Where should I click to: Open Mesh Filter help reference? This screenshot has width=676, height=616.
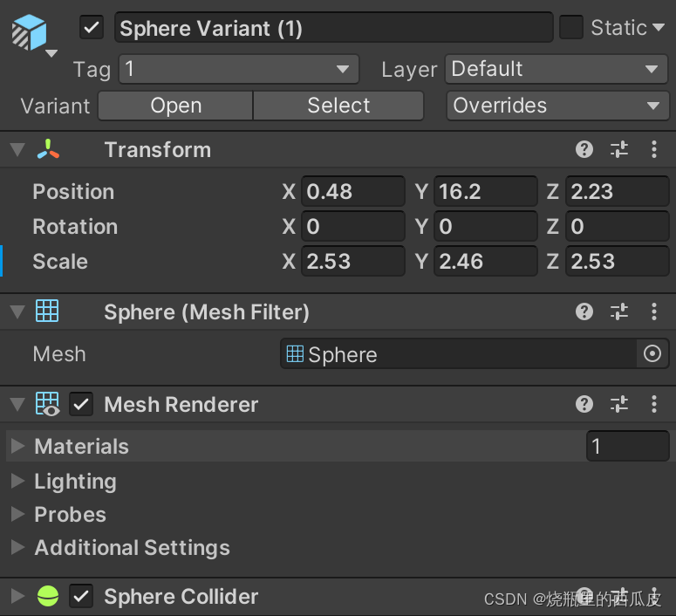(584, 311)
